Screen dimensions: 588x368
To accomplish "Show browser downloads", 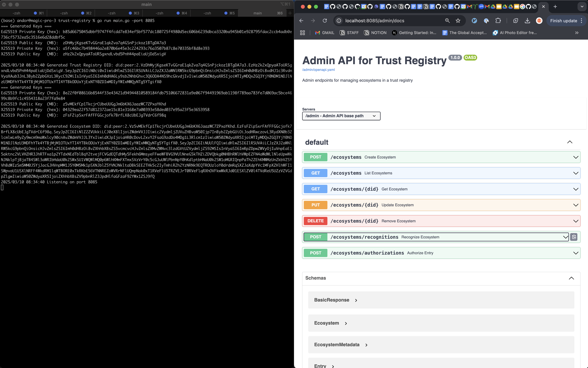I will point(527,21).
